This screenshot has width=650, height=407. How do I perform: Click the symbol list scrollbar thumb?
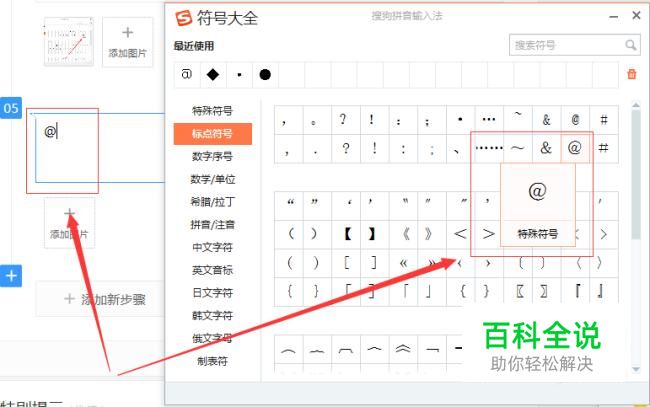tap(636, 175)
